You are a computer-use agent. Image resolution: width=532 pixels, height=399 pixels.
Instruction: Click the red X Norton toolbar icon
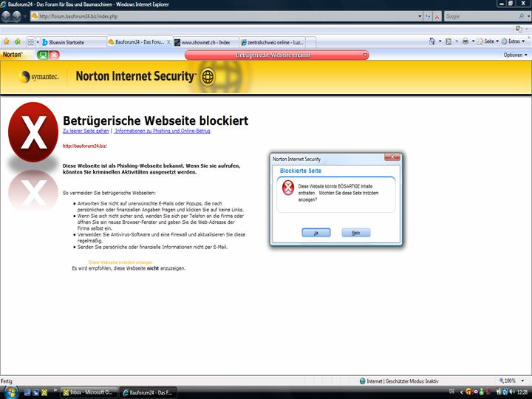pos(54,55)
